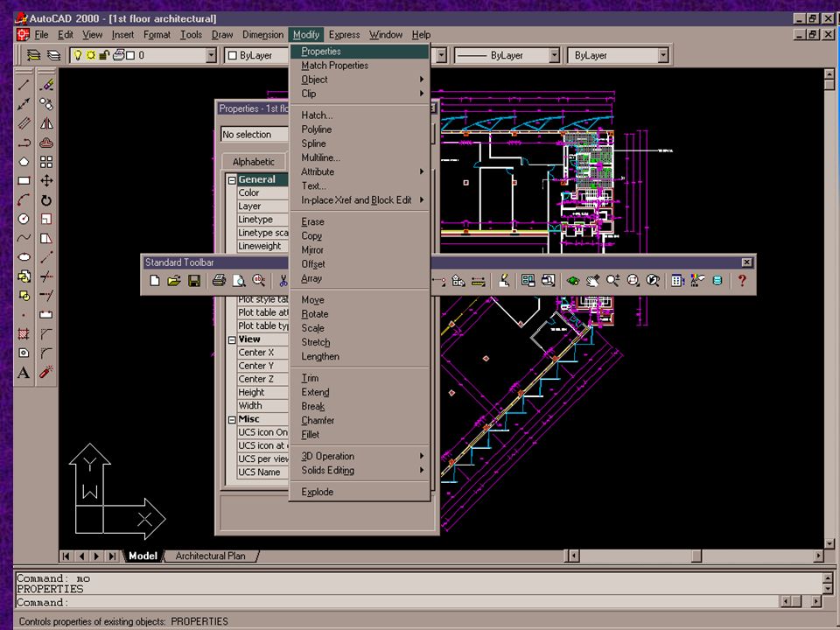Click the Layer row in Properties
Screen dimensions: 840x630
(x=262, y=206)
